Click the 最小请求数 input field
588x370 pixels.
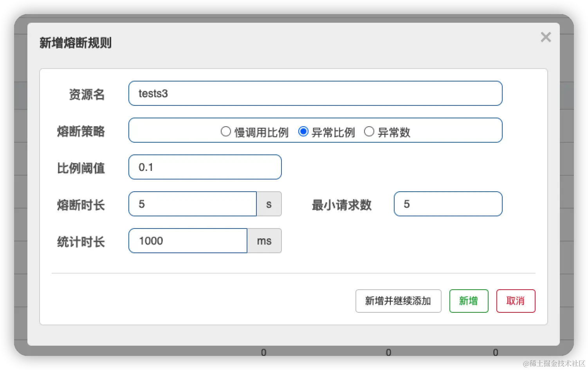(447, 204)
